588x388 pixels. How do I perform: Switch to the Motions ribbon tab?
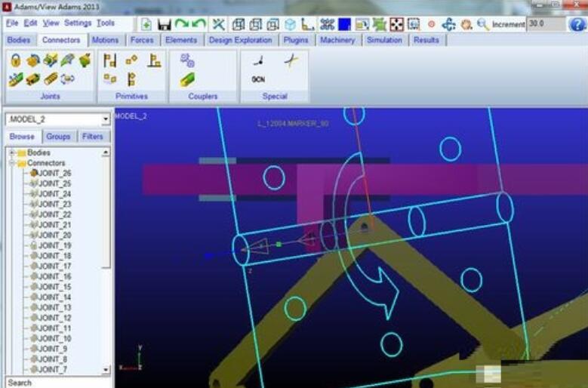pyautogui.click(x=106, y=40)
